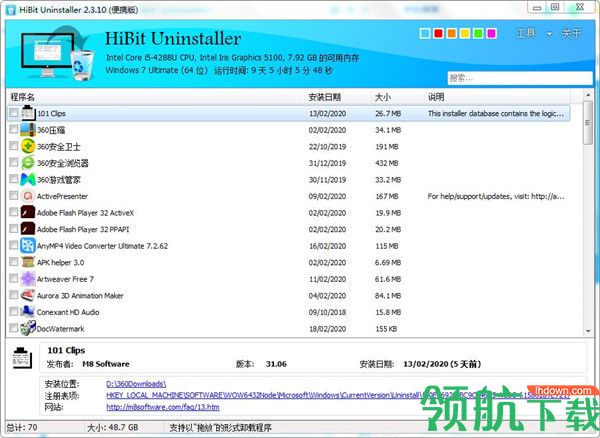Click the Adobe Flash Player 32 PPAPI icon
The height and width of the screenshot is (438, 600).
[28, 229]
